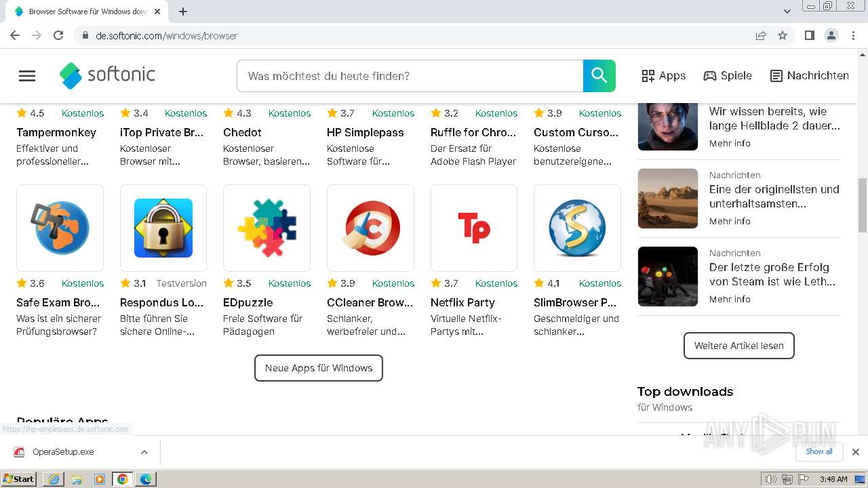Select the Browser Software tab
Screen dimensions: 868x488
[x=86, y=12]
